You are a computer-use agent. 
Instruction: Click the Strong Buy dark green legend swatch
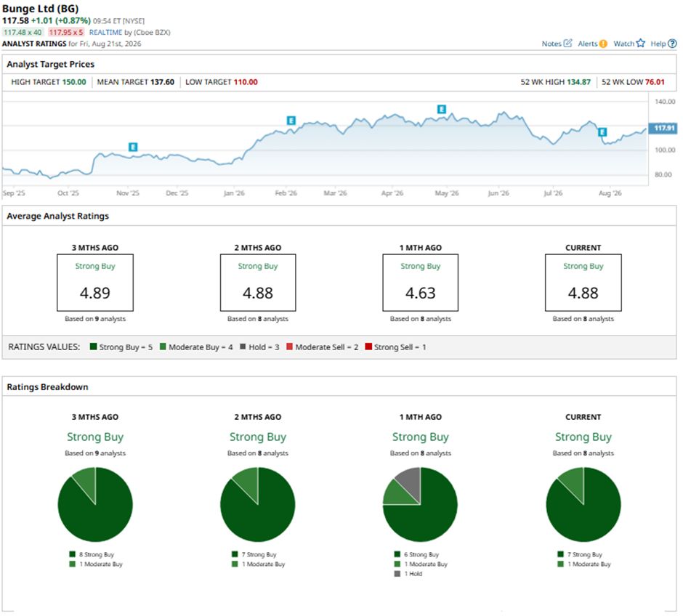(93, 346)
